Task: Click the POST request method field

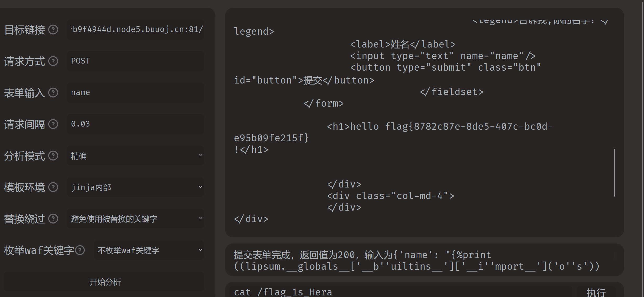Action: click(x=135, y=61)
